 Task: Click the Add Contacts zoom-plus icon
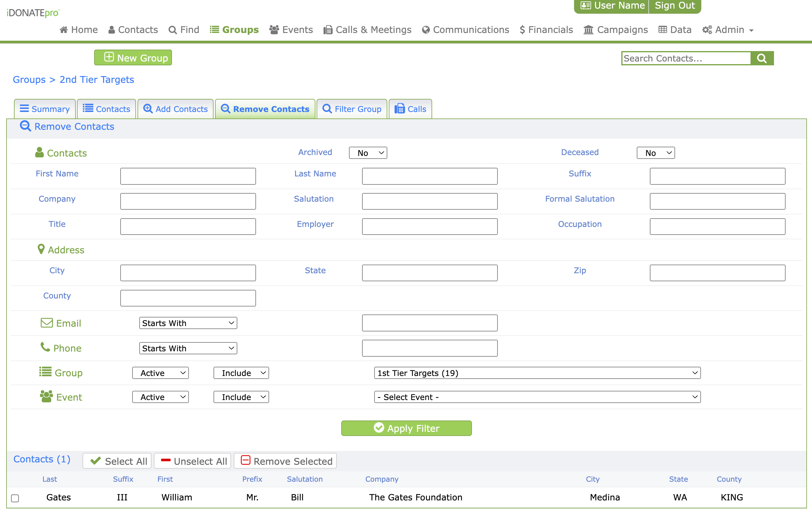pyautogui.click(x=148, y=108)
